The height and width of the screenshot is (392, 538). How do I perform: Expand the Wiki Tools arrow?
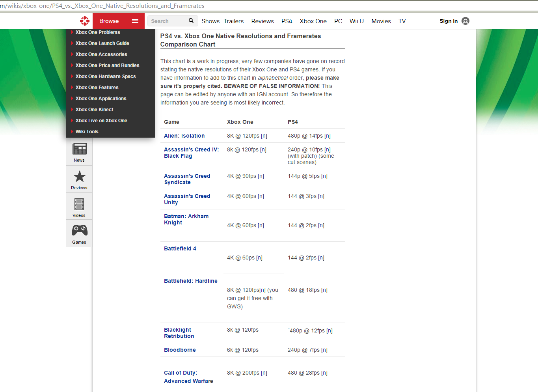(72, 132)
